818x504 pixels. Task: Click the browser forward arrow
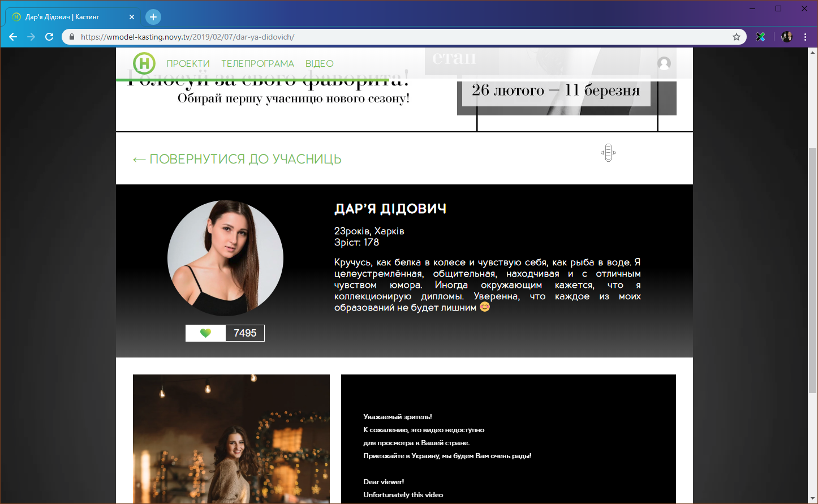tap(31, 37)
